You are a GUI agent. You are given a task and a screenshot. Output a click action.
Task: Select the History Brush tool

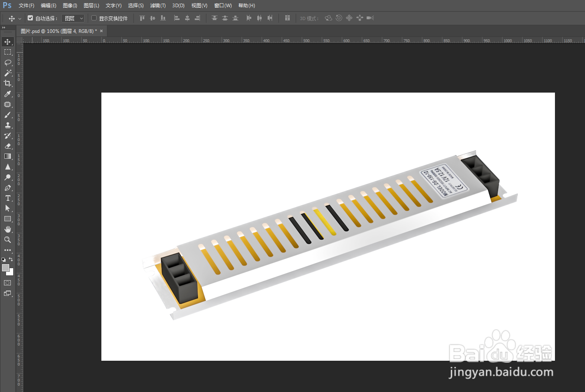tap(8, 135)
